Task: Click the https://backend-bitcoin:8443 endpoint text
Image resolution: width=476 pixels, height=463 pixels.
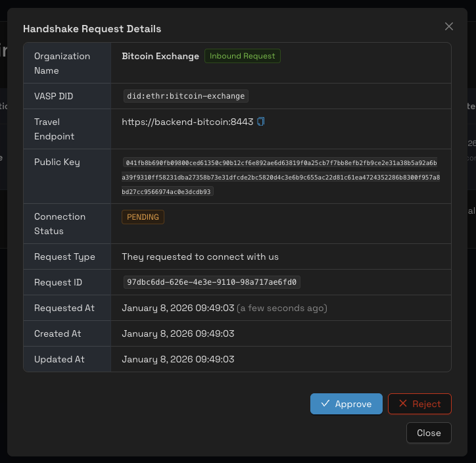Action: 187,122
